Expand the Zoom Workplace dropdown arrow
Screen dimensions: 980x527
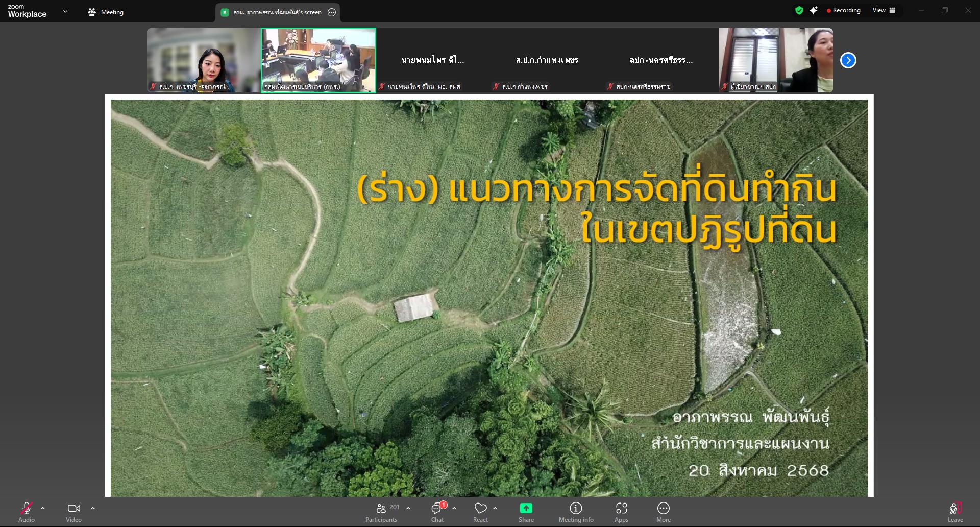[x=65, y=11]
